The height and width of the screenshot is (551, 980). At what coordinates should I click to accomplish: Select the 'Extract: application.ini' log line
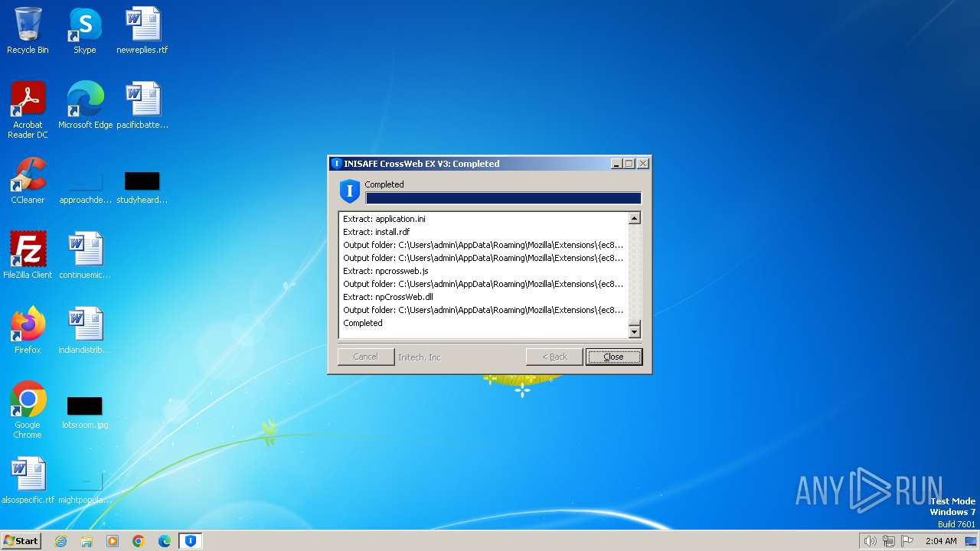pyautogui.click(x=384, y=219)
